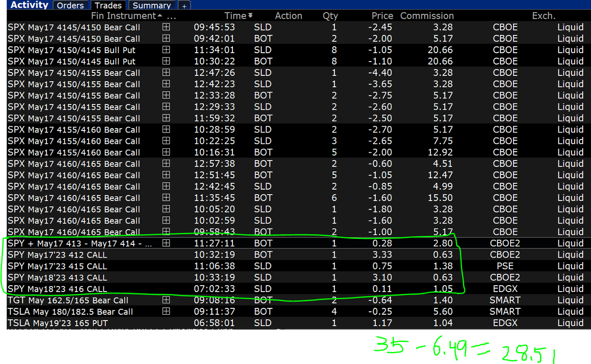Expand the Bear Call trade at 11:59:32
The height and width of the screenshot is (364, 591).
click(166, 118)
